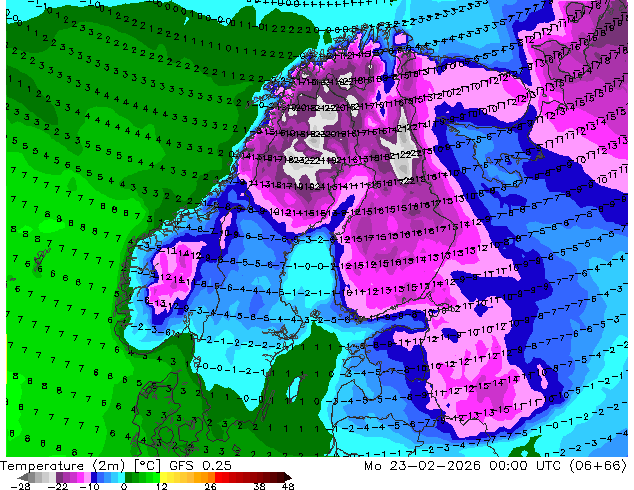
Task: Click the '[°C]' unit label
Action: tap(147, 466)
